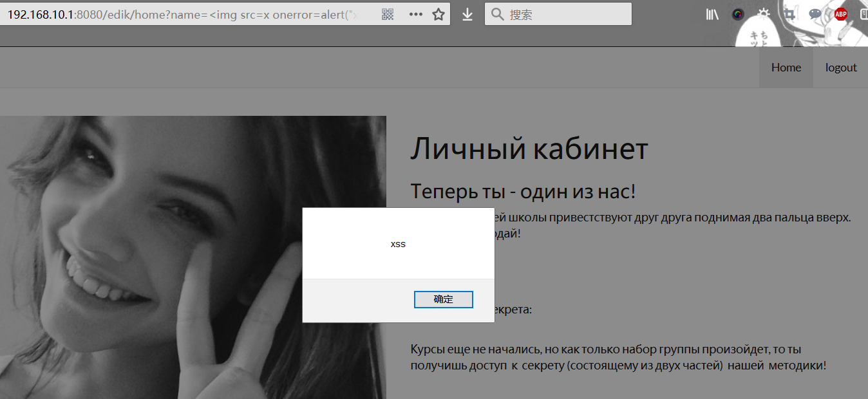The image size is (868, 399).
Task: Open the downloads arrow icon
Action: point(467,14)
